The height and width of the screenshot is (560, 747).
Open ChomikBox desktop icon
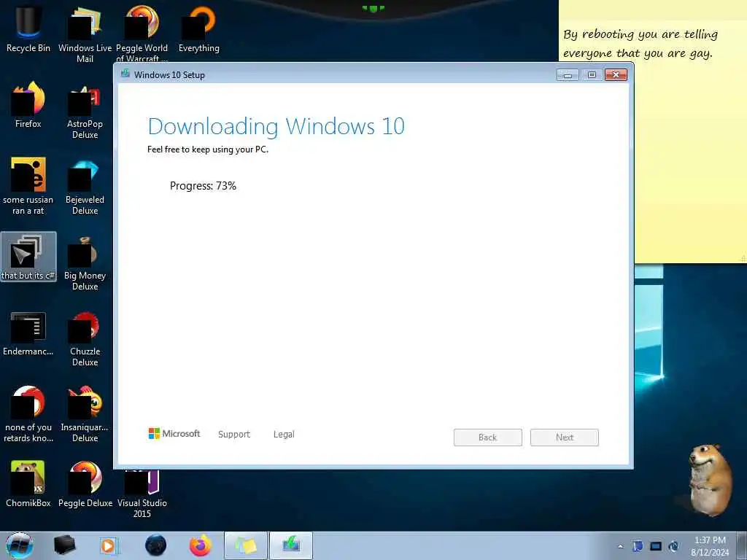tap(28, 483)
